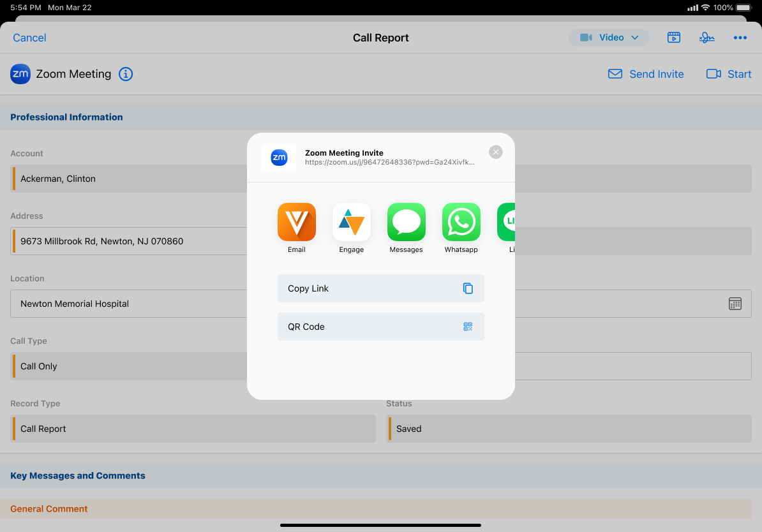Open the three-dot more options menu
The image size is (762, 532).
click(x=740, y=38)
